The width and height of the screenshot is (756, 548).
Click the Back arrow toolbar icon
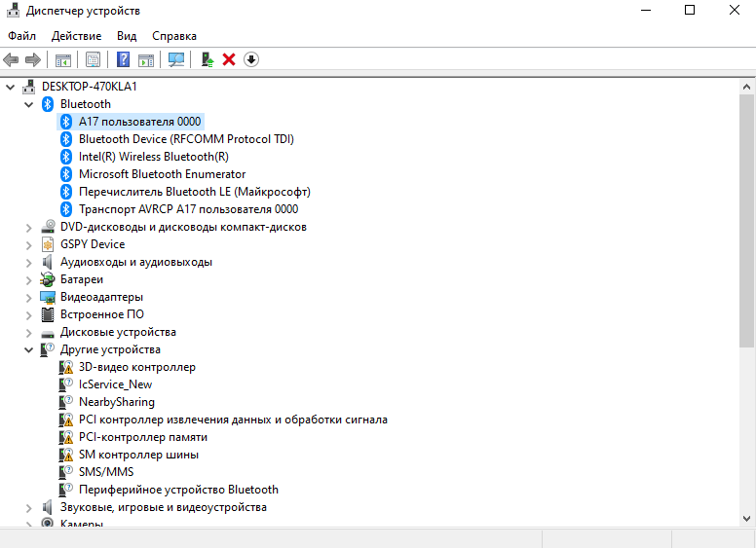tap(11, 59)
